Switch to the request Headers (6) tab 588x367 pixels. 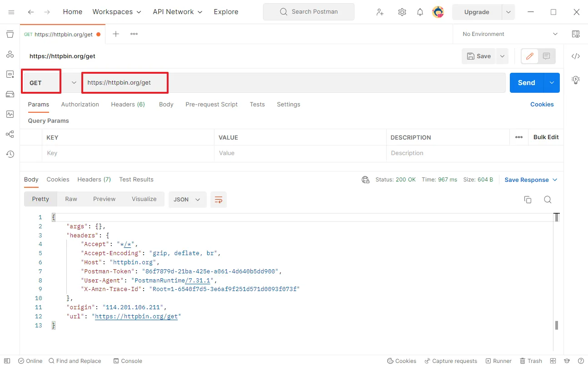128,105
